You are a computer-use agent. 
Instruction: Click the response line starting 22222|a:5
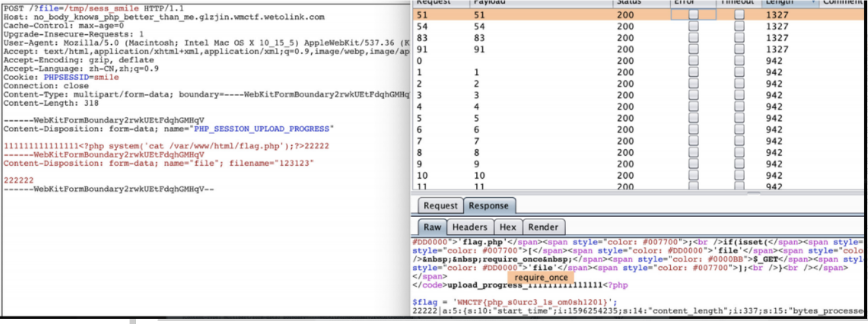[639, 310]
